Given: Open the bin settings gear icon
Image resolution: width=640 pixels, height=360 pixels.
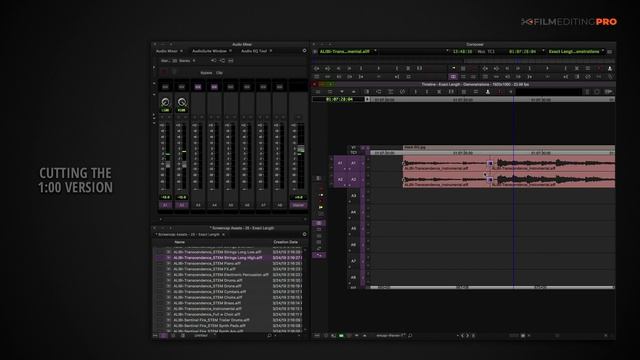Looking at the screenshot, I should pos(304,234).
